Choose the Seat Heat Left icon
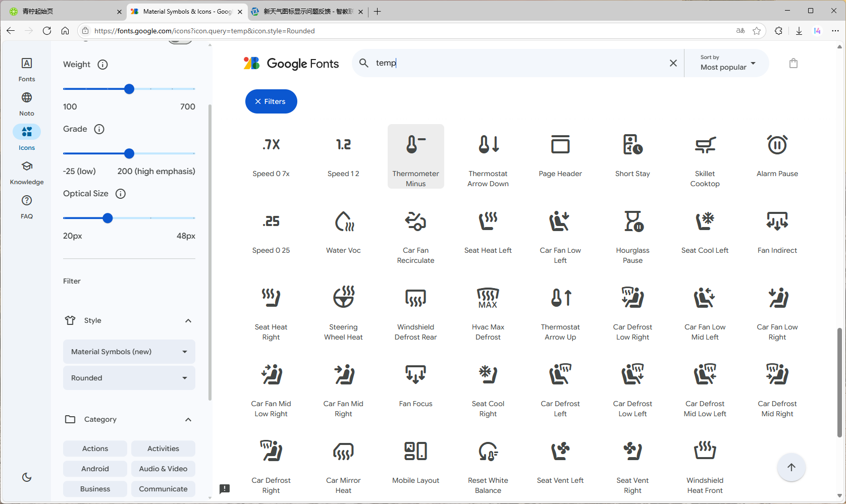 tap(488, 233)
